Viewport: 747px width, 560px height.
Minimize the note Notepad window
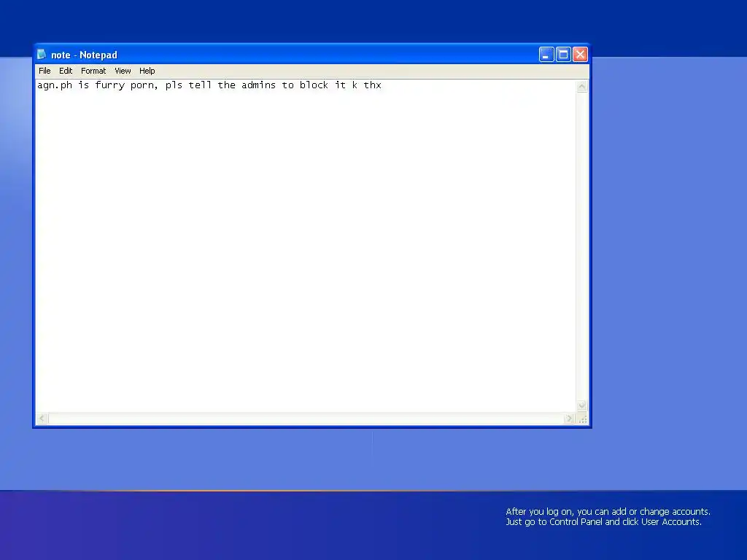click(x=546, y=55)
